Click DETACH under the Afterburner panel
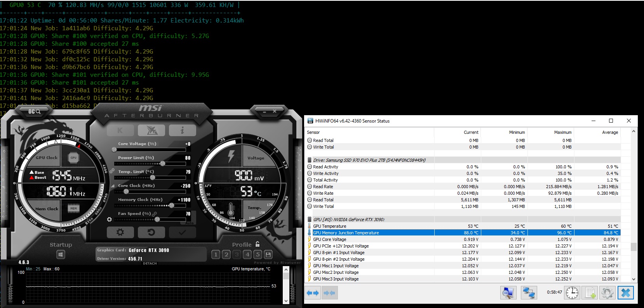Viewport: 644px width, 308px height. point(150,263)
